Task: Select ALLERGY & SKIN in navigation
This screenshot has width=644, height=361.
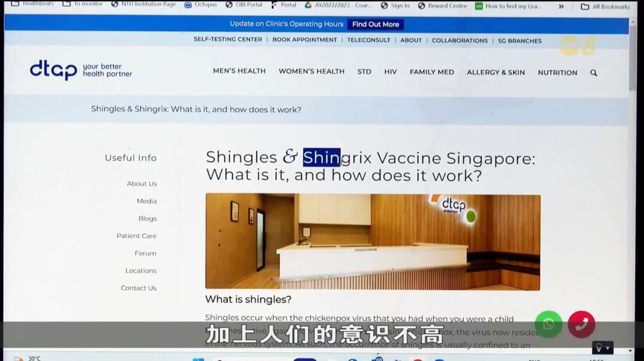Action: 496,72
